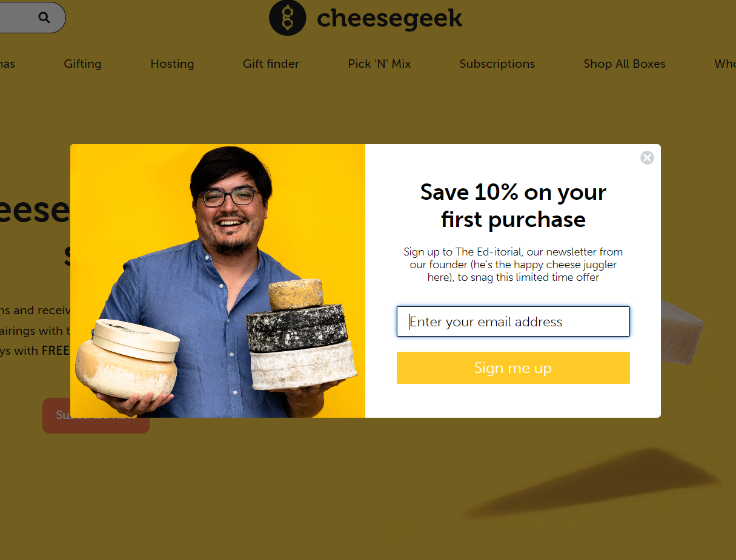
Task: Click the cheesegeek wordmark text
Action: point(390,18)
